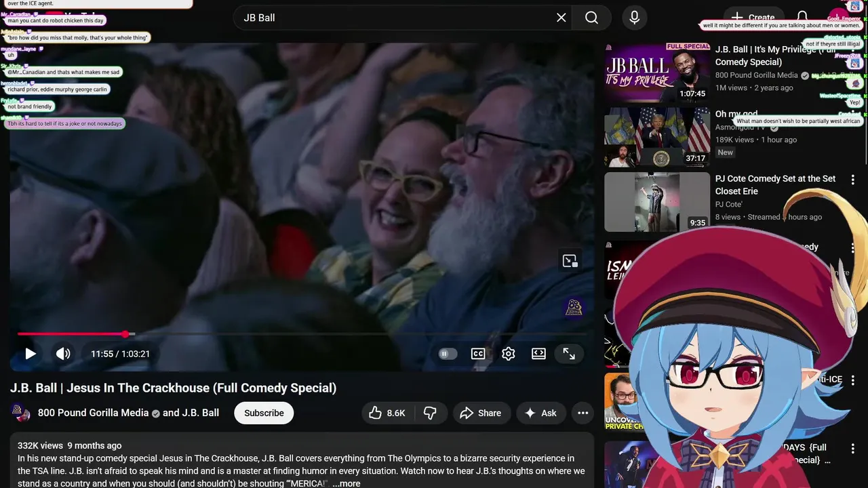Visit the 800 Pound Gorilla Media channel name
Screen dimensions: 868x488
coord(93,413)
